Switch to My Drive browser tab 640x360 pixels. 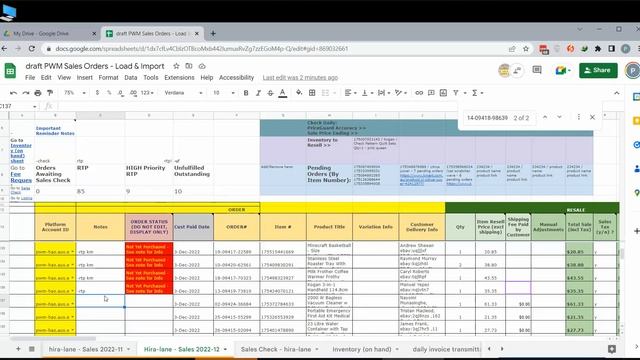[x=41, y=33]
